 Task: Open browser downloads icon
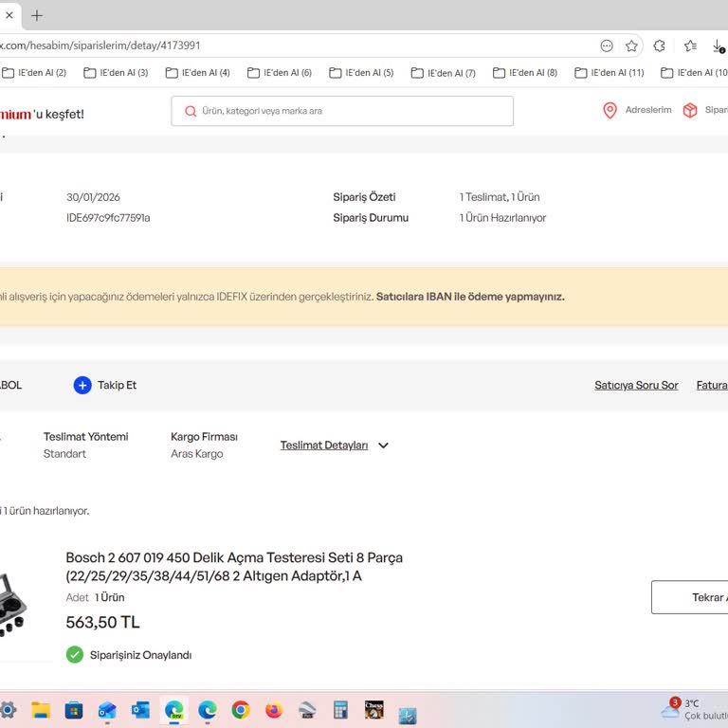tap(718, 45)
